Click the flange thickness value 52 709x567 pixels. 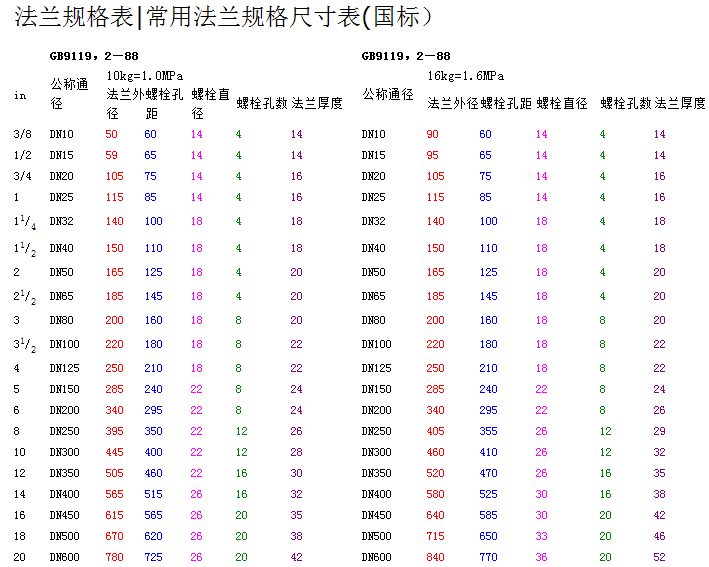(x=659, y=557)
